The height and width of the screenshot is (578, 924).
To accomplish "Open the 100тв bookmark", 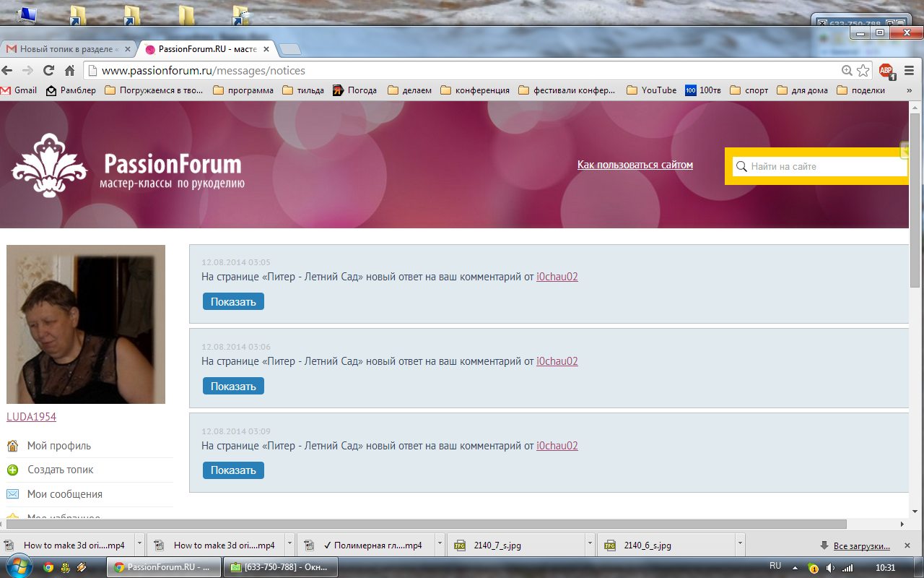I will click(x=703, y=90).
